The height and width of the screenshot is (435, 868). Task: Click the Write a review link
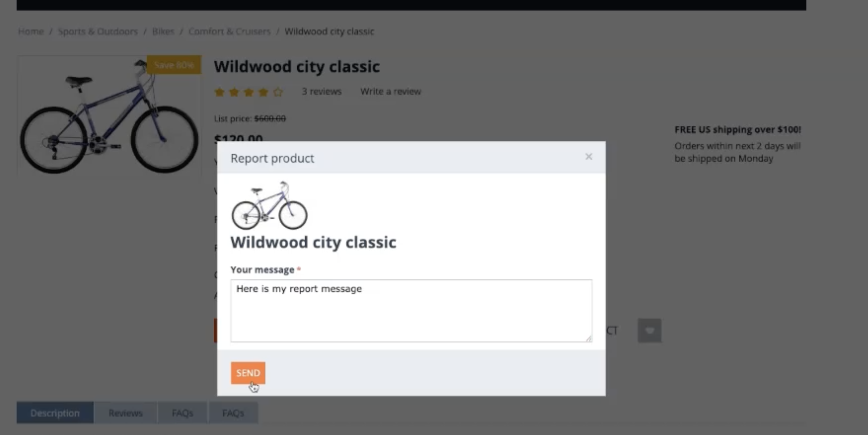click(x=391, y=91)
